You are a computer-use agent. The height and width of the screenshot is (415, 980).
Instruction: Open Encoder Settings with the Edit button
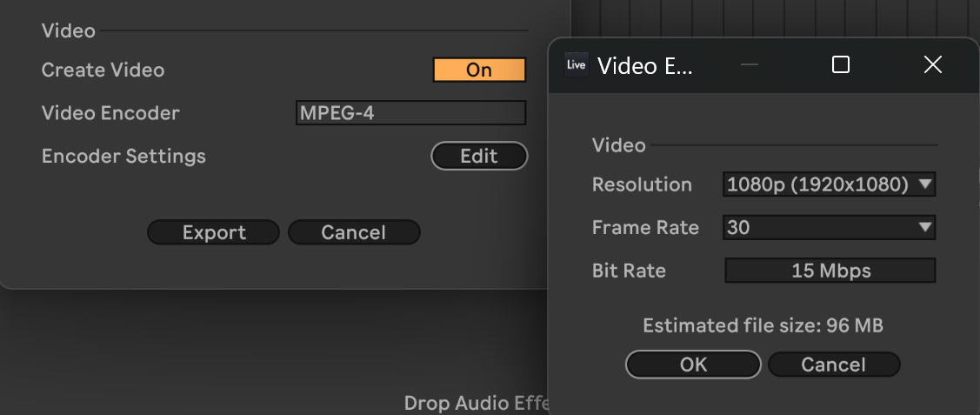coord(479,156)
